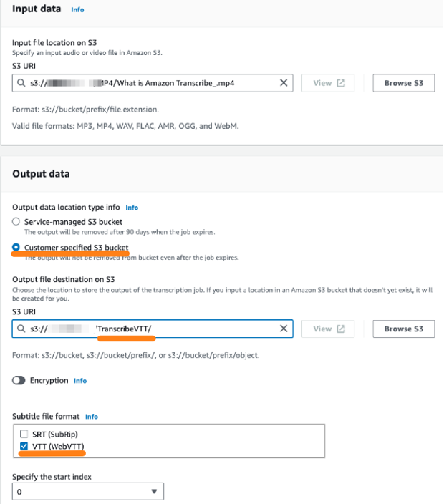Click into output destination S3 URI field
Viewport: 444px width, 504px height.
153,329
